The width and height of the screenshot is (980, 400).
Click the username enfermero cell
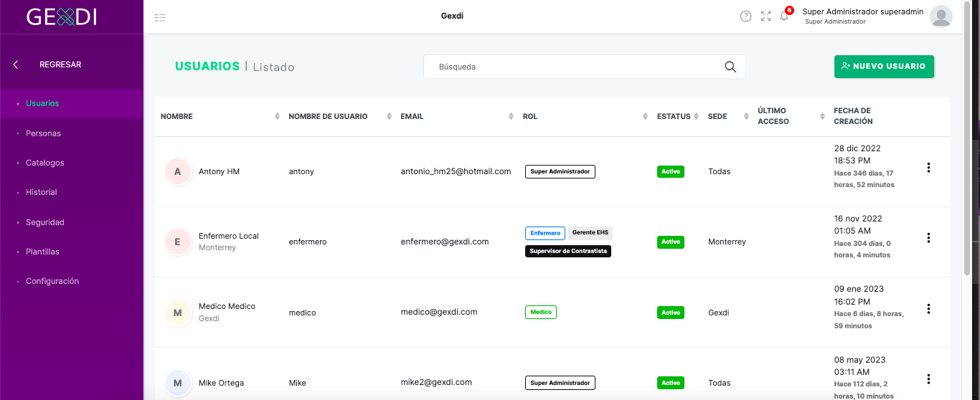(308, 242)
